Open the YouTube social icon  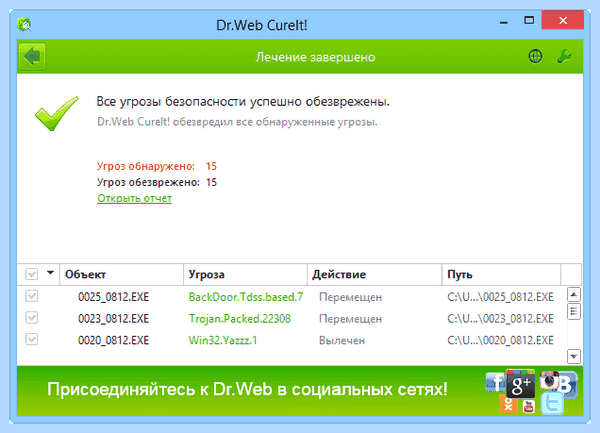click(528, 407)
